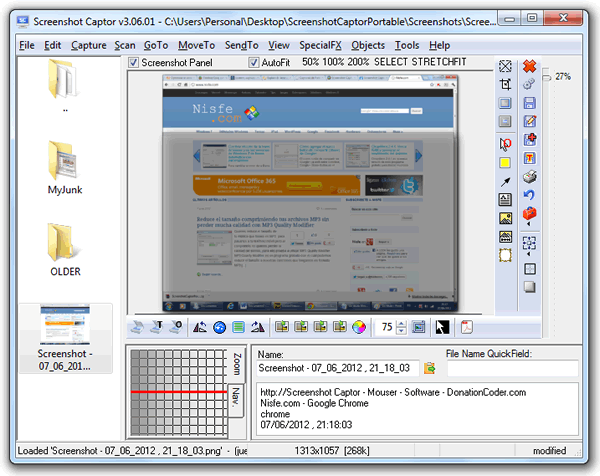
Task: Decrease the 75 value with the down arrow
Action: [401, 331]
